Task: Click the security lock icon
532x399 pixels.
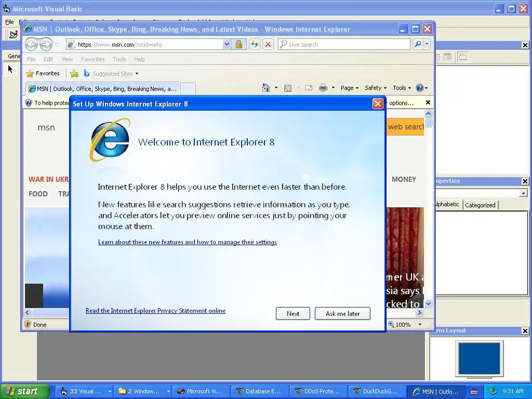Action: click(239, 45)
